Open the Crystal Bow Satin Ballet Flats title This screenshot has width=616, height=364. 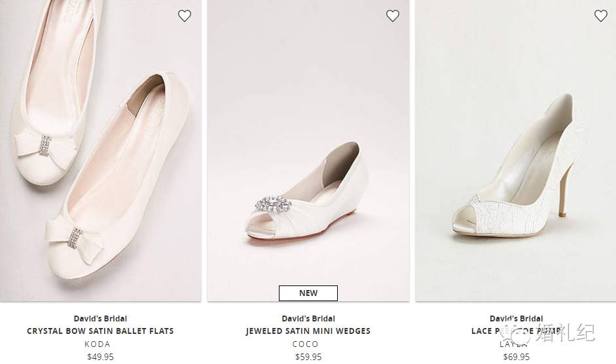[100, 331]
